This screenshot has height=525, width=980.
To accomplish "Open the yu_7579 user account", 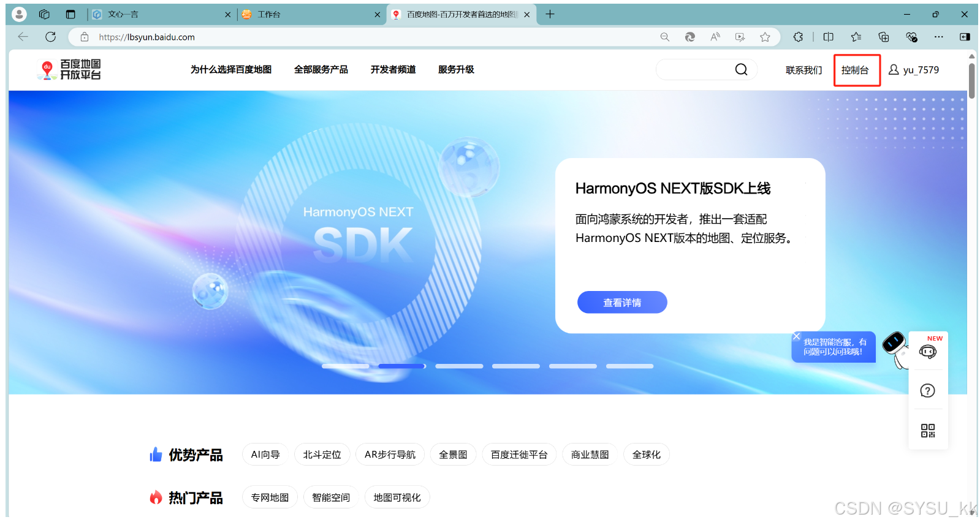I will click(x=914, y=70).
